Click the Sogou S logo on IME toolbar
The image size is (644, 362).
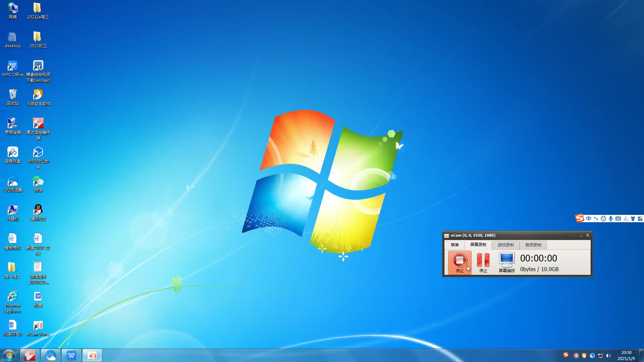pyautogui.click(x=580, y=218)
